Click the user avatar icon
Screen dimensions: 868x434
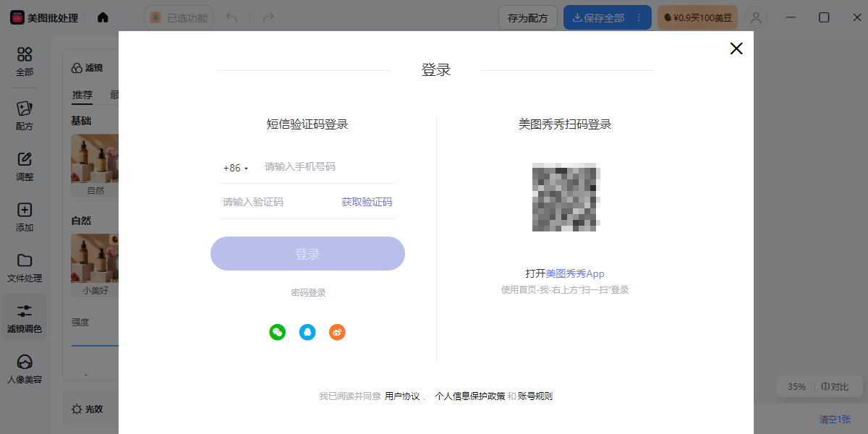tap(757, 17)
